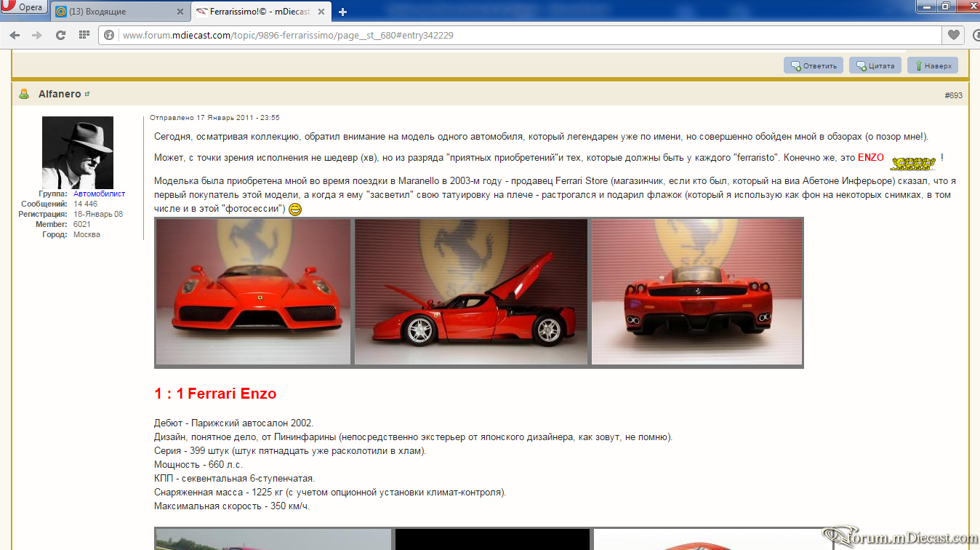Select the line 'Мощность - 660 л.с.'
This screenshot has height=550, width=980.
198,465
